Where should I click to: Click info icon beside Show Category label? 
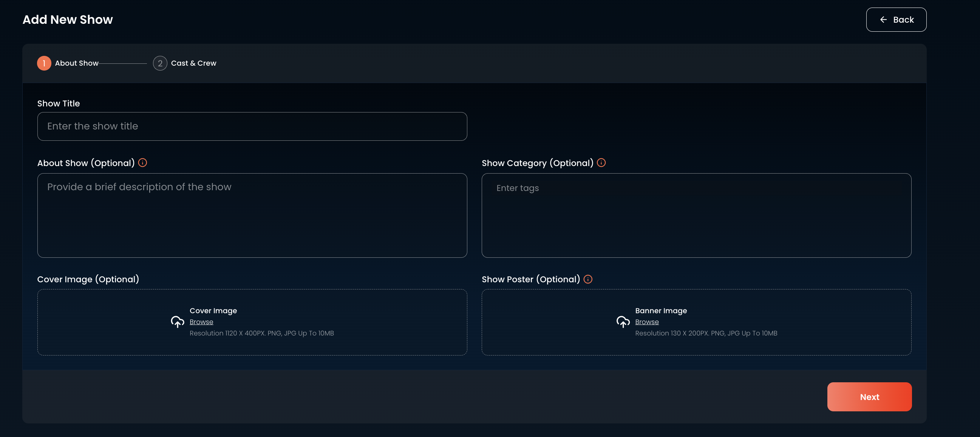coord(601,163)
